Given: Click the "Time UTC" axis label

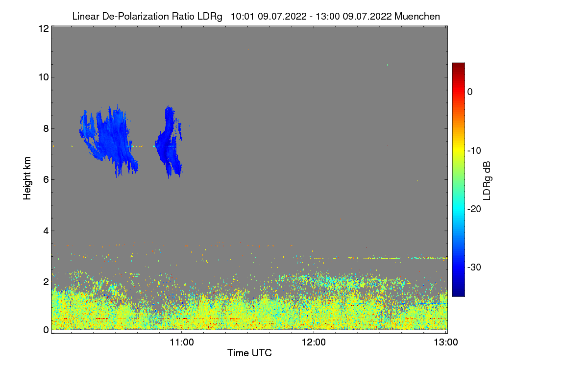Looking at the screenshot, I should pos(249,353).
